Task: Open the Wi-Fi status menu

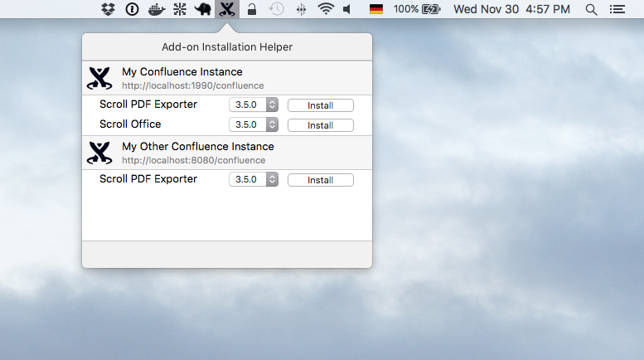Action: click(326, 9)
